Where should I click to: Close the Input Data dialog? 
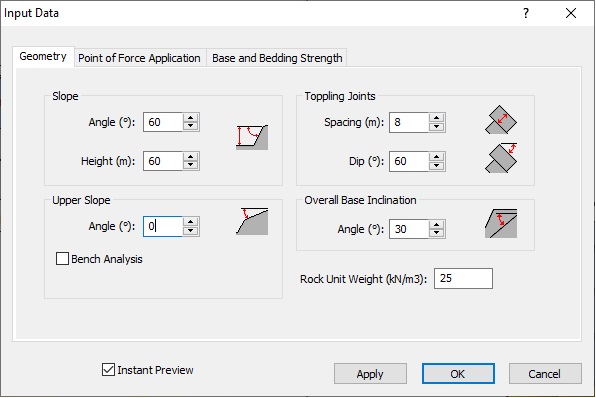[x=571, y=13]
